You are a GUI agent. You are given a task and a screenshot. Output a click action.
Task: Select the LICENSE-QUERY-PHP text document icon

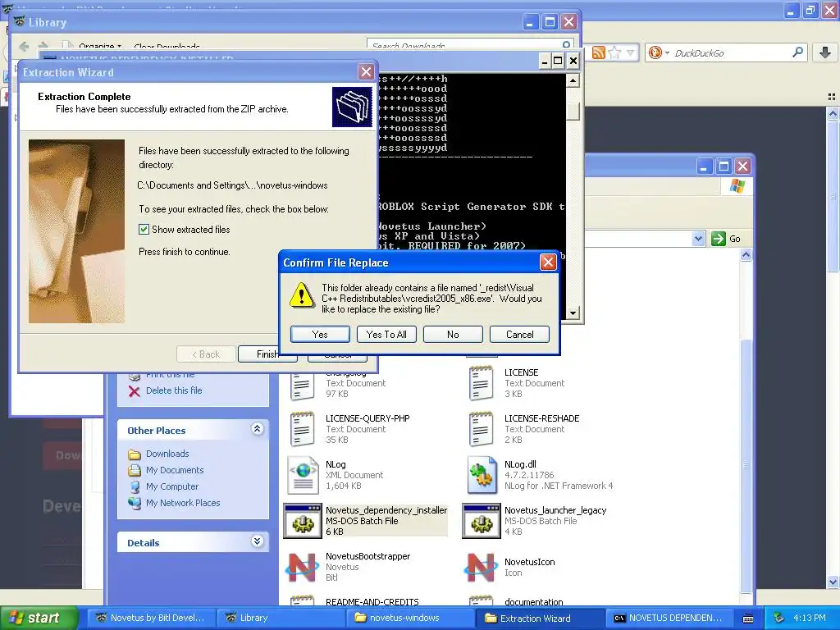(x=303, y=428)
